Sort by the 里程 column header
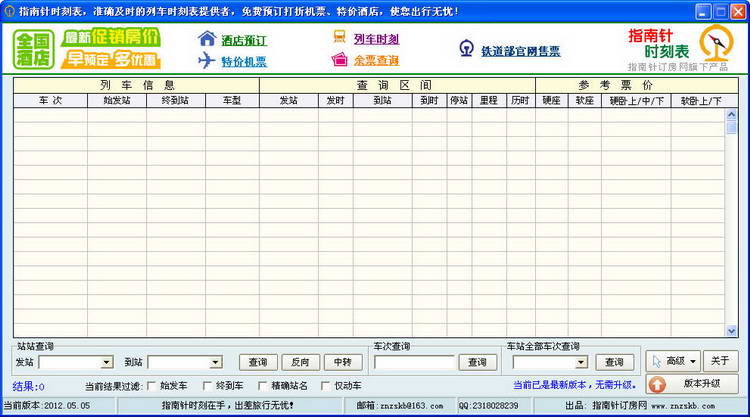Viewport: 750px width, 417px height. point(489,100)
